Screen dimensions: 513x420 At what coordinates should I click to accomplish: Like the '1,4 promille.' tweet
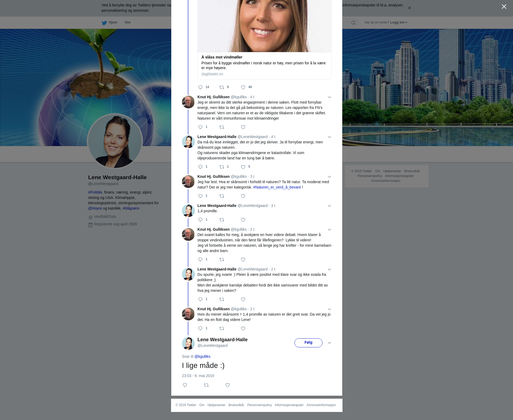(243, 220)
